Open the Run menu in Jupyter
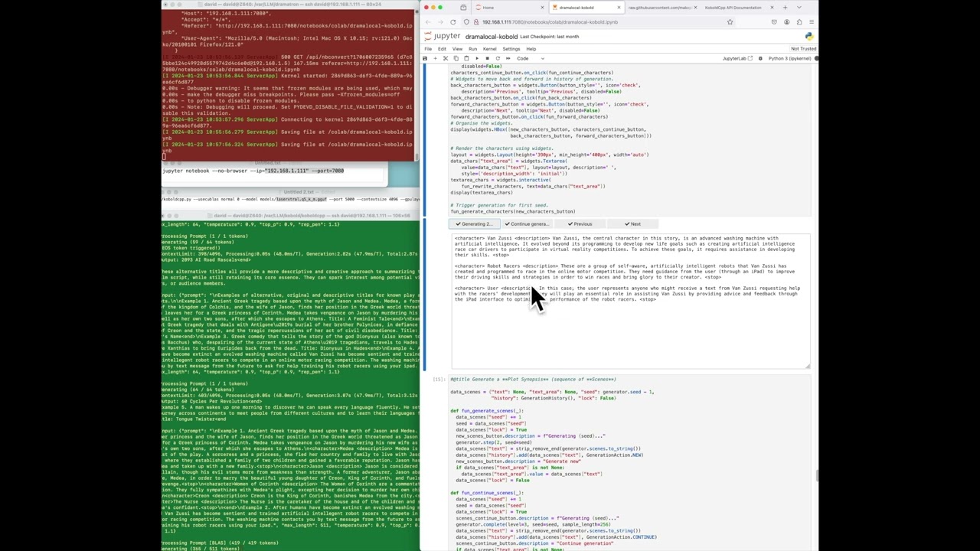 point(472,49)
